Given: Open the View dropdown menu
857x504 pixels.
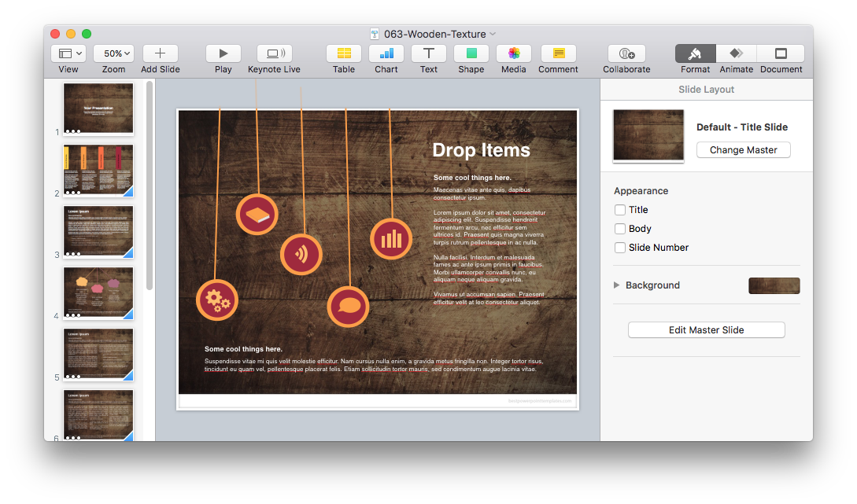Looking at the screenshot, I should (68, 53).
